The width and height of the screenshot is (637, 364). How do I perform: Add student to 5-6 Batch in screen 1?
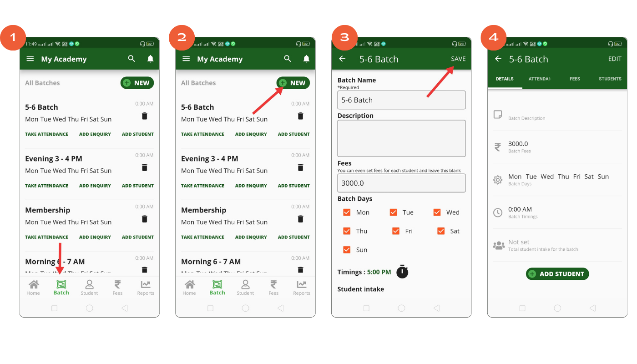[x=138, y=134]
